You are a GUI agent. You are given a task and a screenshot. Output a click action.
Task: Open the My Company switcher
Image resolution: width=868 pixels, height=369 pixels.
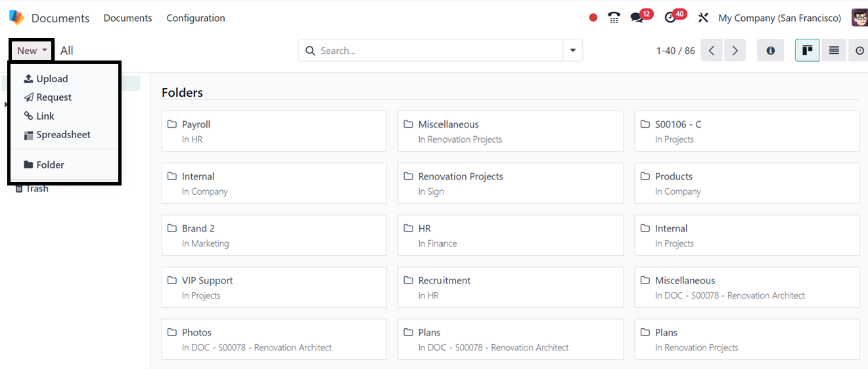point(779,18)
